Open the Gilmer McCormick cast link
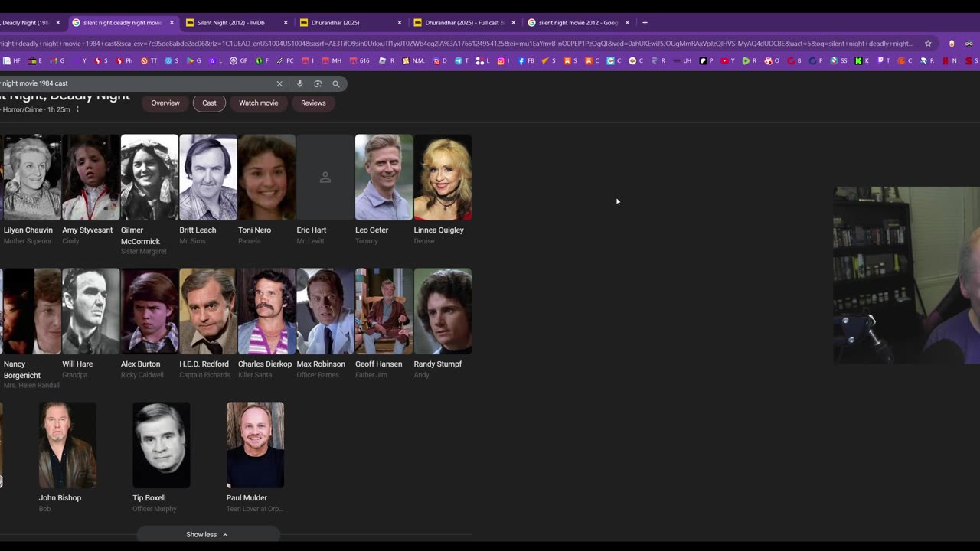 click(x=141, y=236)
